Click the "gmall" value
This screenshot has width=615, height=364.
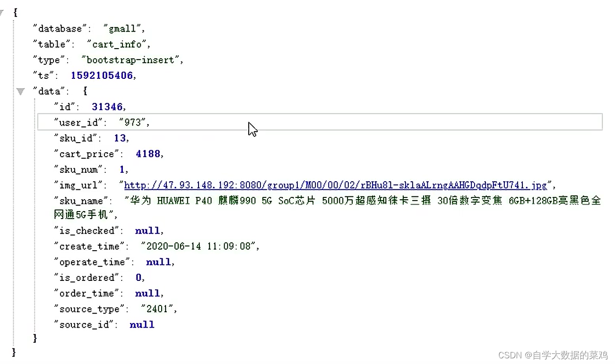pos(122,29)
